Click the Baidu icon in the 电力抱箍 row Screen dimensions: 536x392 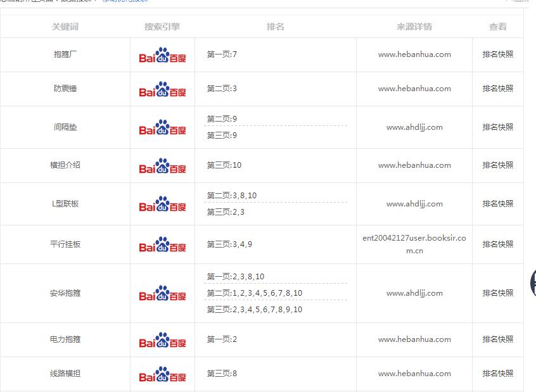(x=162, y=341)
